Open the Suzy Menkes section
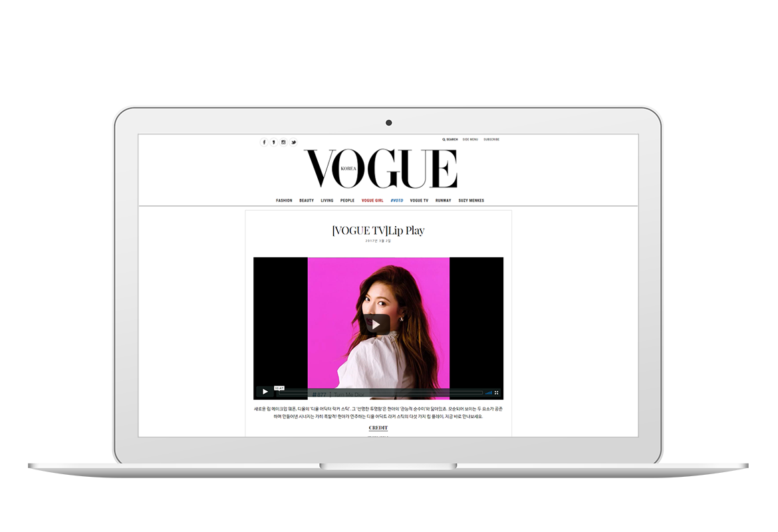The image size is (778, 532). coord(471,200)
